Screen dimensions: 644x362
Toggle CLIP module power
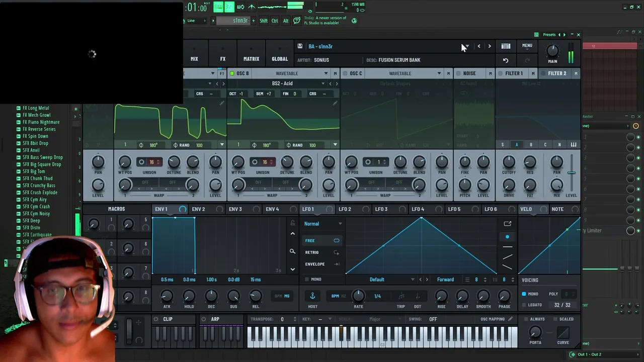click(156, 319)
